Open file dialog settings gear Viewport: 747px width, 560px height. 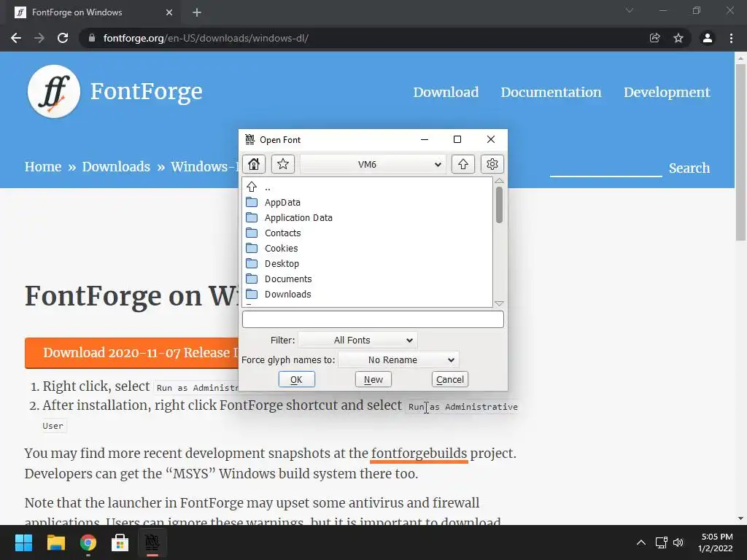492,164
